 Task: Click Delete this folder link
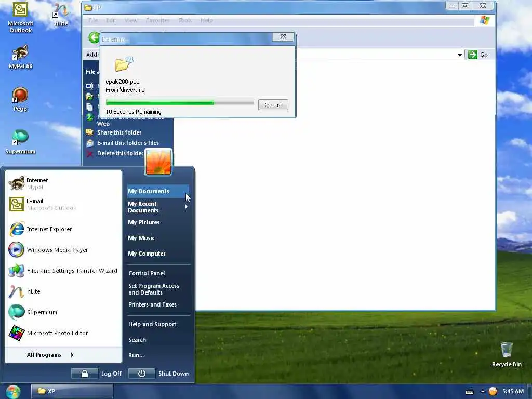(x=120, y=153)
